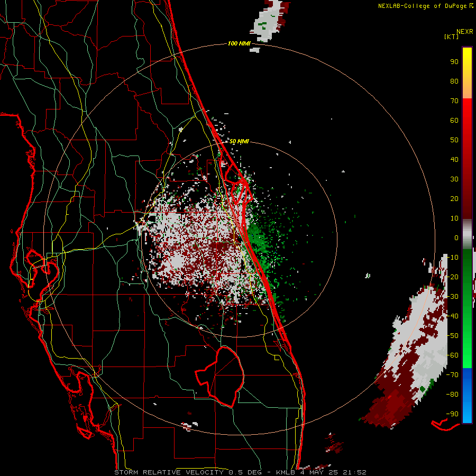This screenshot has width=476, height=476.
Task: Click the blue bottom segment of colorbar
Action: tap(467, 396)
